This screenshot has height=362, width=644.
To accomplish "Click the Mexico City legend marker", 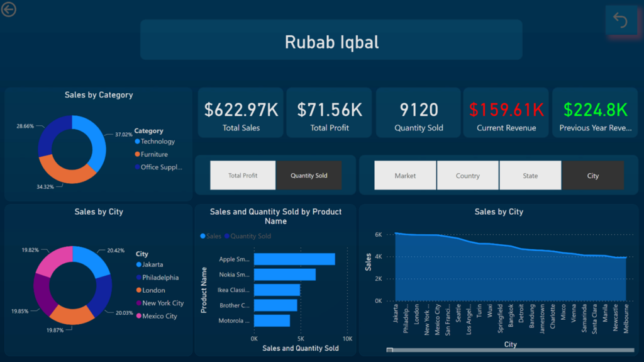I will point(138,316).
